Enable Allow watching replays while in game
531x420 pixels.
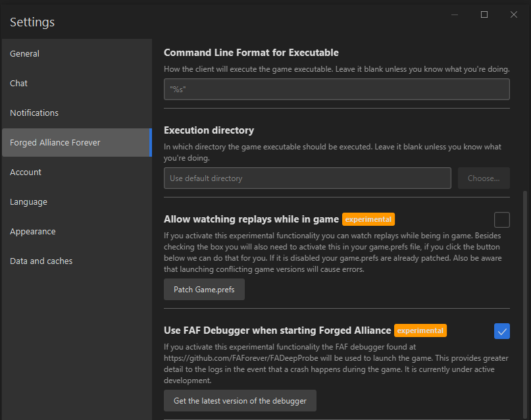pos(502,220)
